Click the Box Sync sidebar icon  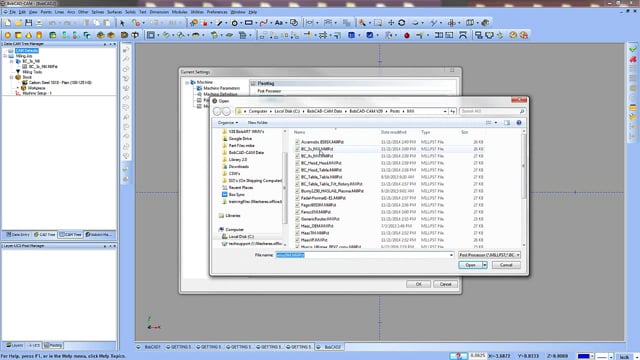click(x=224, y=195)
